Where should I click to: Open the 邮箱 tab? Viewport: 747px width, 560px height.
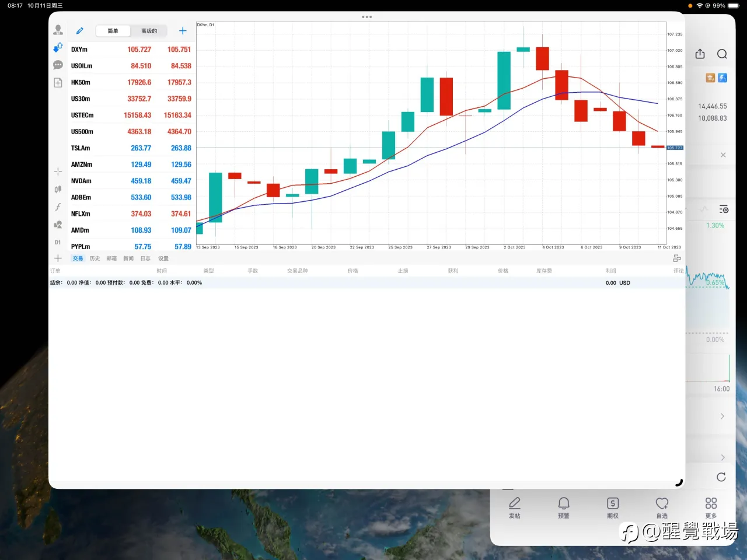tap(111, 258)
